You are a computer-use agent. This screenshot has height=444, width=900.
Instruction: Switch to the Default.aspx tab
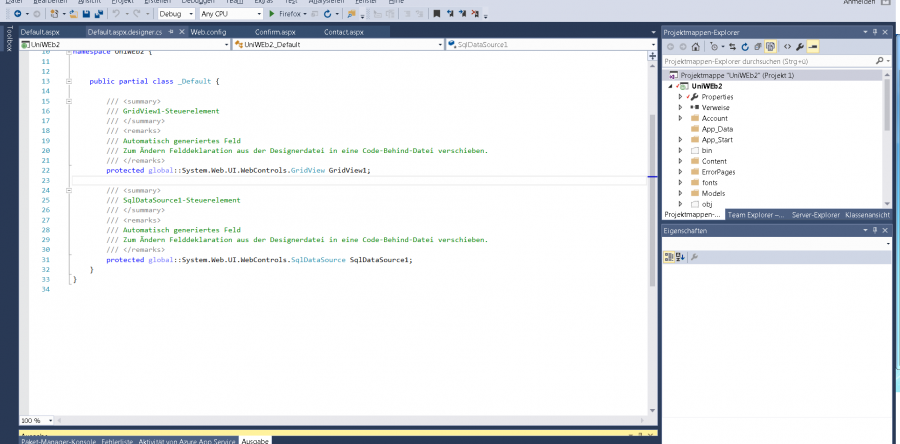point(40,32)
